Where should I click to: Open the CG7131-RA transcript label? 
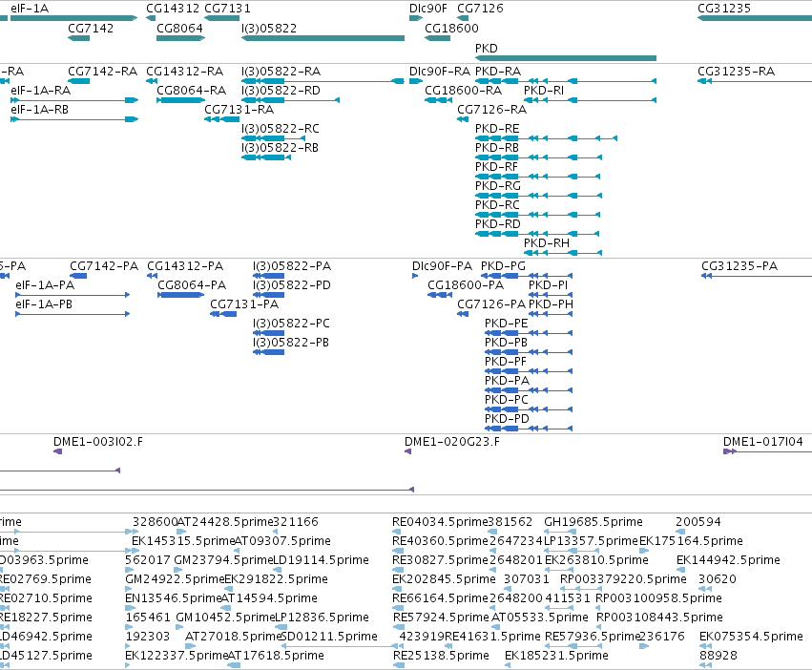pos(239,110)
